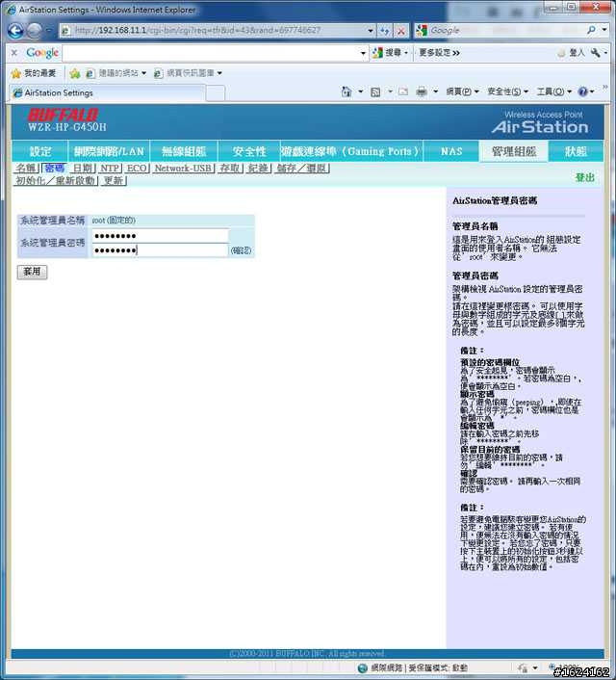Open a new blank browser tab
The height and width of the screenshot is (680, 616).
coord(216,92)
